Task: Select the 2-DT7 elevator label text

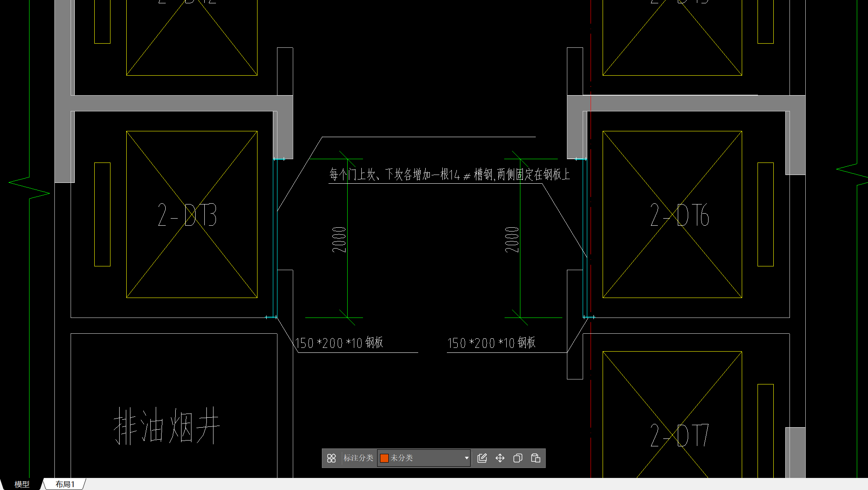Action: (x=679, y=436)
